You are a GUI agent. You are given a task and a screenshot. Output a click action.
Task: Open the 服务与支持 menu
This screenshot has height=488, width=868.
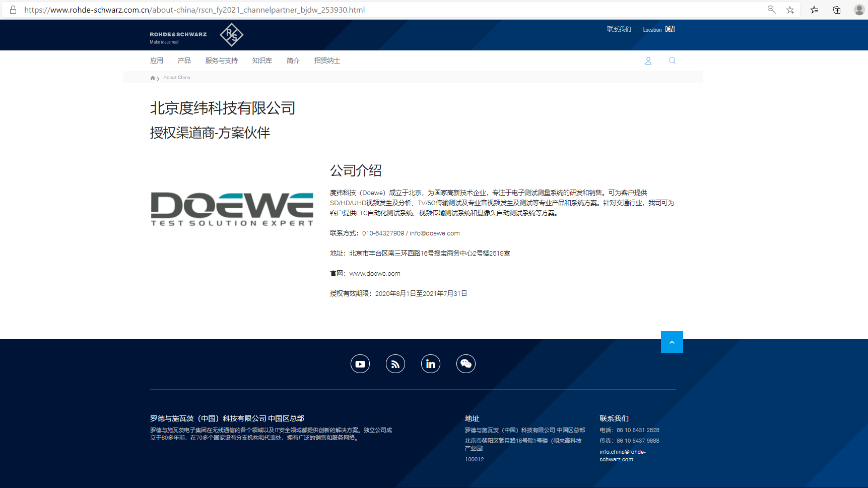pos(221,60)
